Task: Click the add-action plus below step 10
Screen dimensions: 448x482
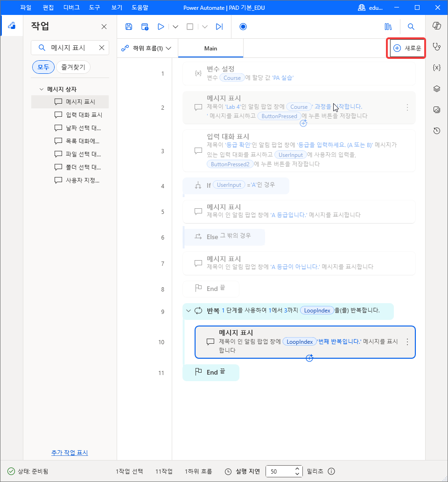Action: [309, 358]
